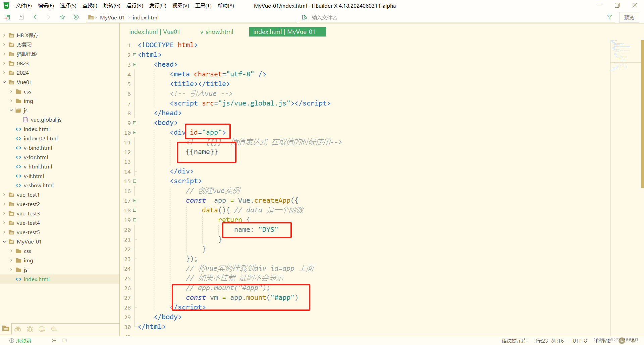Fold the div block at line 10

[135, 132]
